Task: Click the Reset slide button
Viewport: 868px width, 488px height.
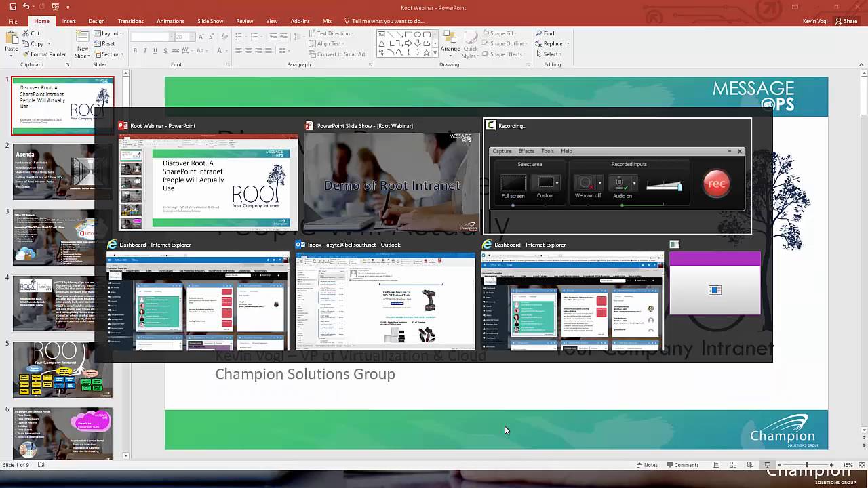Action: pyautogui.click(x=104, y=43)
